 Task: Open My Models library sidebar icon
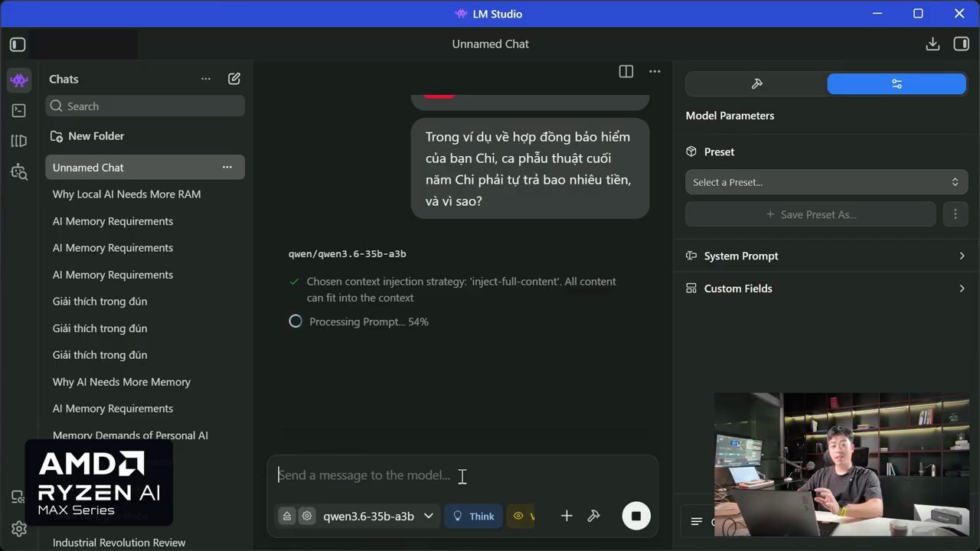[x=19, y=141]
